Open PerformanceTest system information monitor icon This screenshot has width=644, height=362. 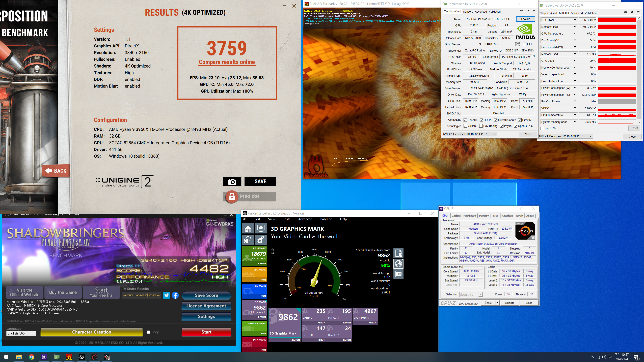click(261, 228)
